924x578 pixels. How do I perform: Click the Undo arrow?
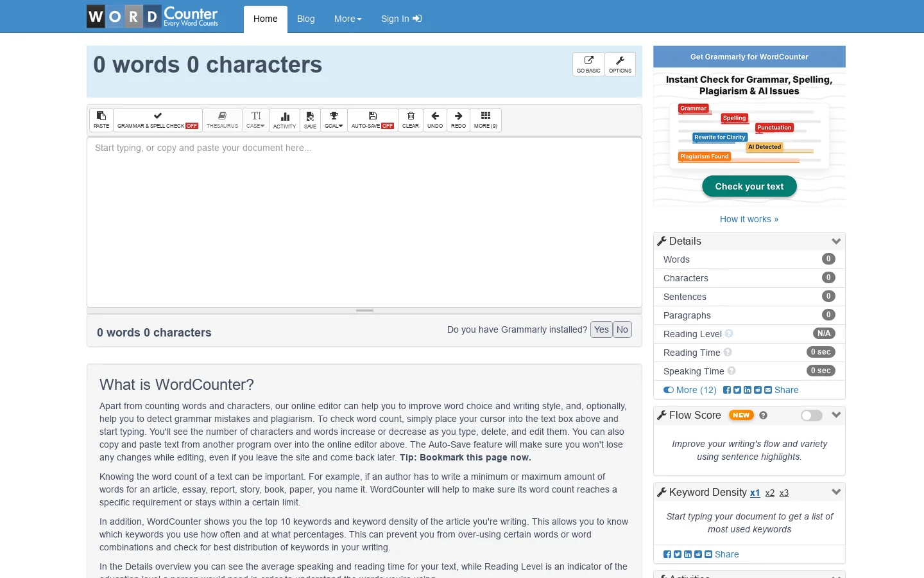435,119
